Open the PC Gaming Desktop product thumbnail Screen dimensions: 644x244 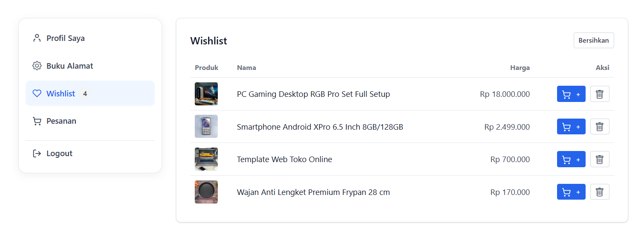pyautogui.click(x=206, y=94)
